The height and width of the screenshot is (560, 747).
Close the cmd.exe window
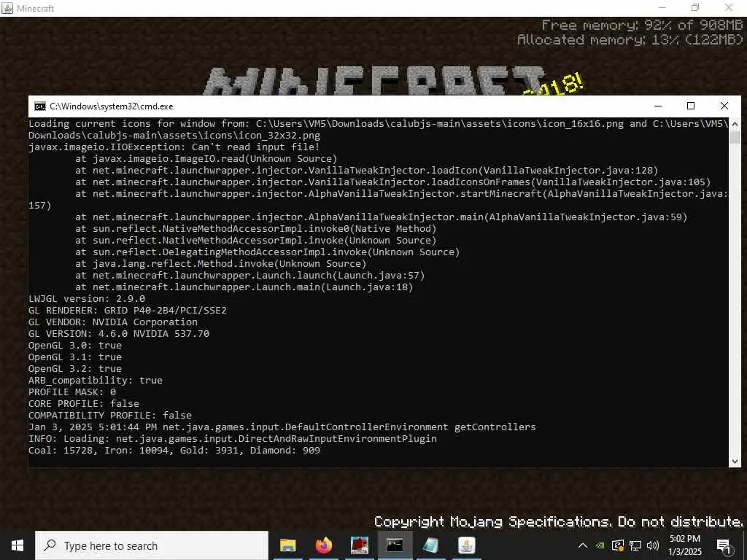click(x=724, y=106)
